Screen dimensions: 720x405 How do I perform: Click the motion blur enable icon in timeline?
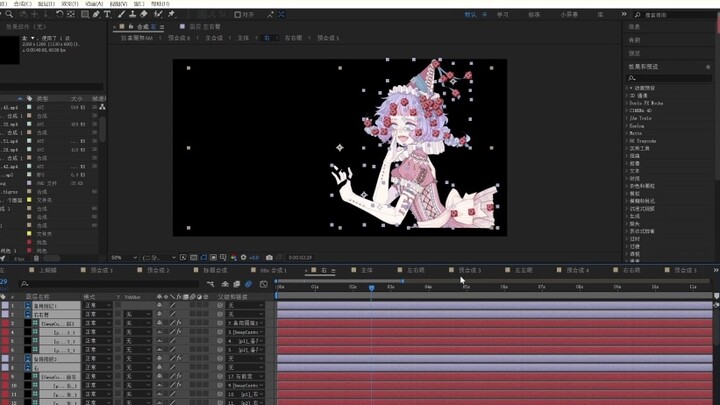248,284
